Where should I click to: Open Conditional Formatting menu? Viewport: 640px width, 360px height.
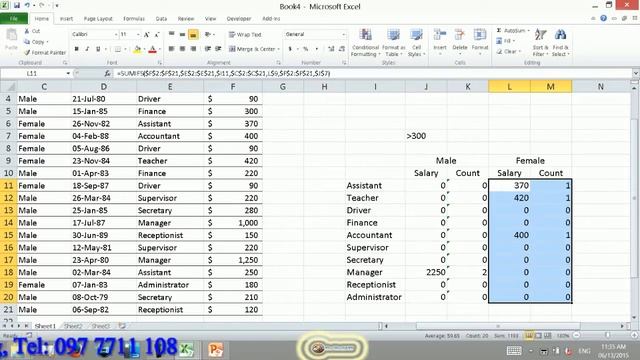pos(365,43)
